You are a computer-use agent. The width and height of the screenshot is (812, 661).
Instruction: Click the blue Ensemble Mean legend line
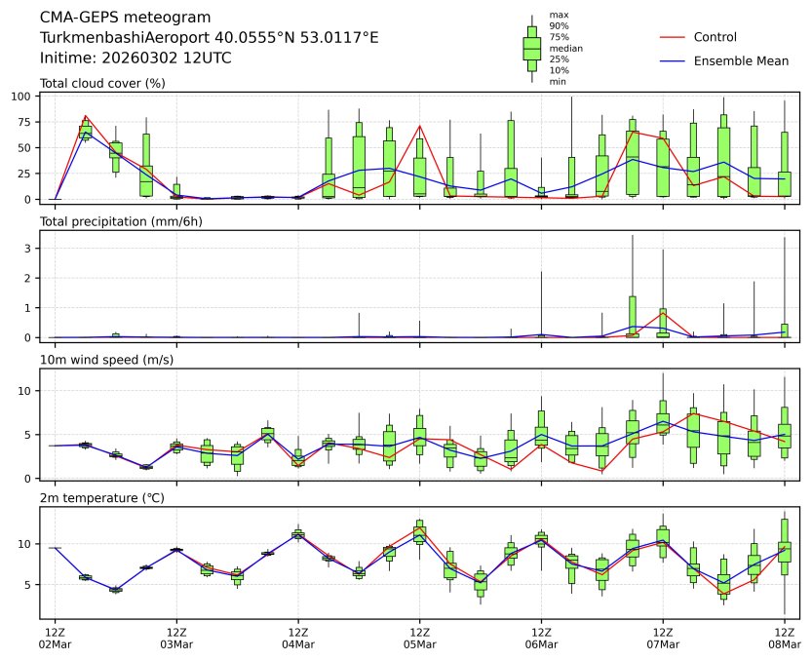(x=675, y=61)
